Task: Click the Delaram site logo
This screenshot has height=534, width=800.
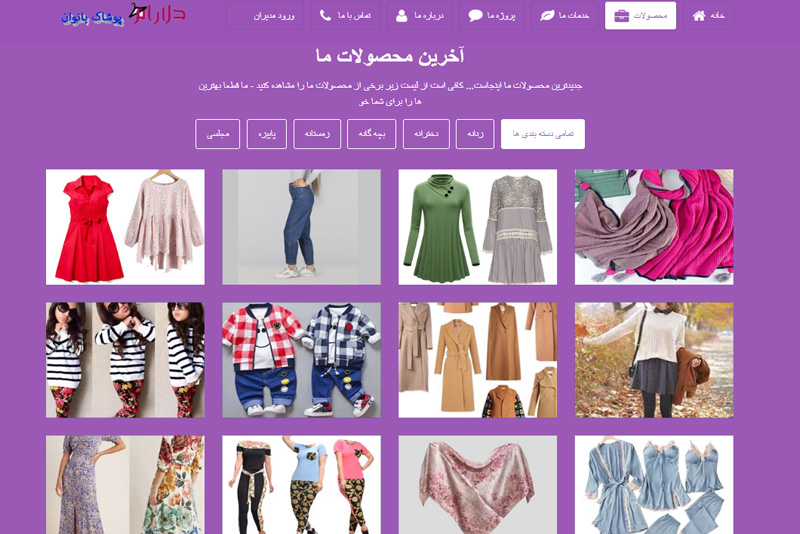Action: click(x=123, y=14)
